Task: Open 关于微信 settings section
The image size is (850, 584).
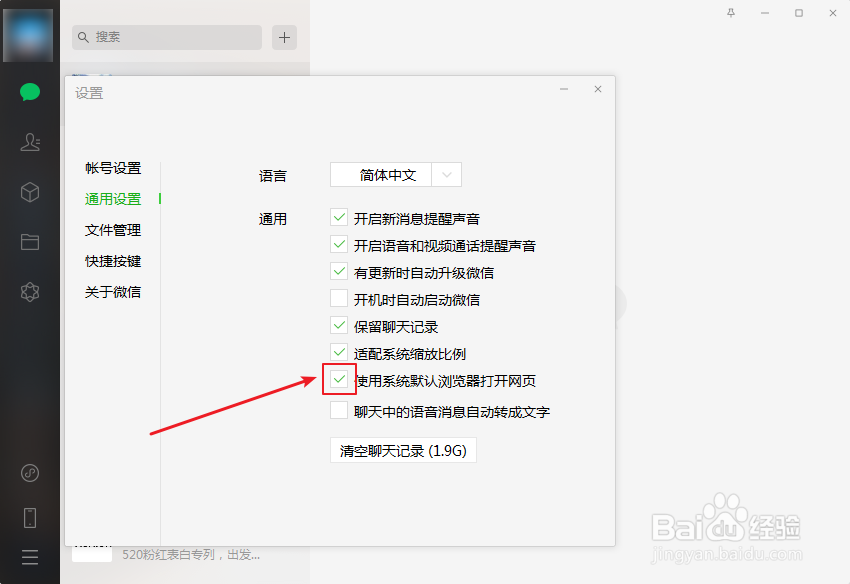Action: pyautogui.click(x=112, y=292)
